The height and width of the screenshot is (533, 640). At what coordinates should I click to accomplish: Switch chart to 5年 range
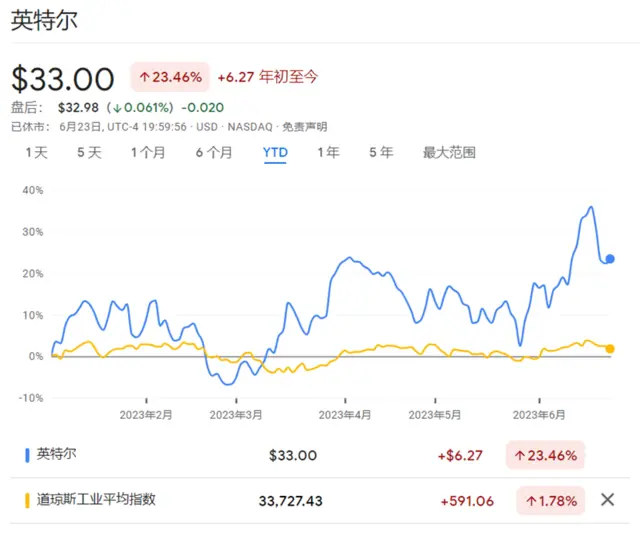[381, 153]
